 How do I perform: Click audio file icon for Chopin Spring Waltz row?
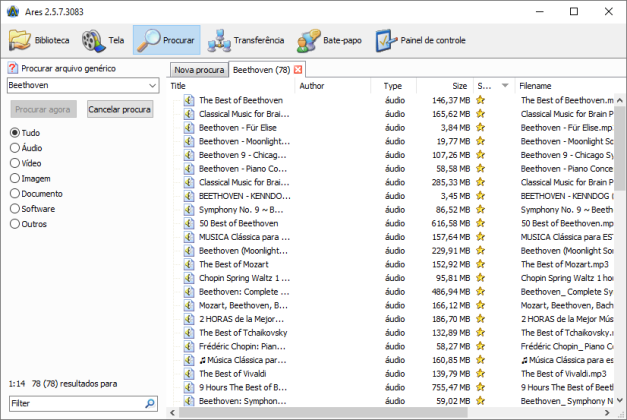189,278
